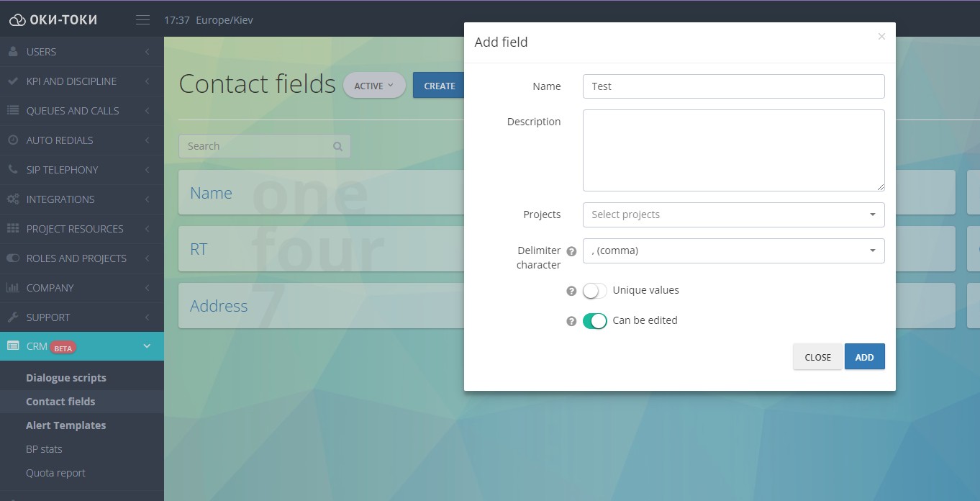Click the ADD button

tap(864, 357)
